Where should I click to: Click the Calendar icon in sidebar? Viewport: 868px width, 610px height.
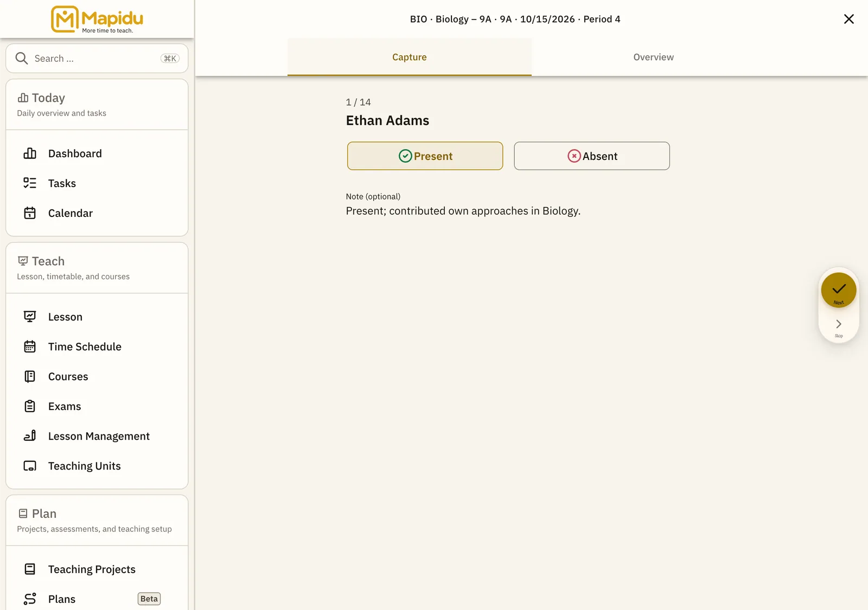point(30,213)
